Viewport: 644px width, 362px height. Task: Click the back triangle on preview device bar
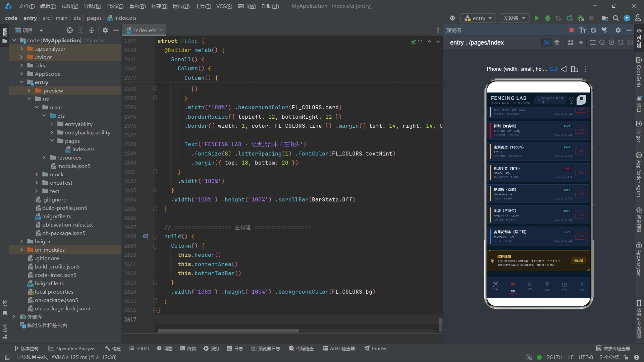(564, 69)
